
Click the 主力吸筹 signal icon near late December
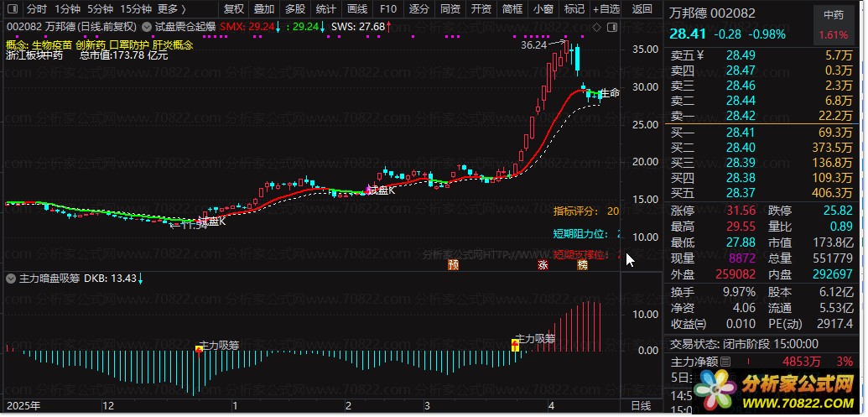pos(200,350)
